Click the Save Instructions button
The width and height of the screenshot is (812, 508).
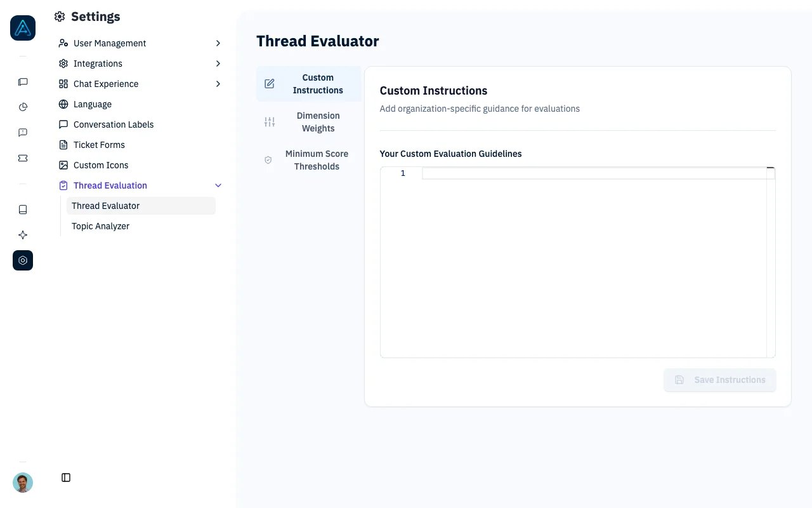click(x=720, y=380)
